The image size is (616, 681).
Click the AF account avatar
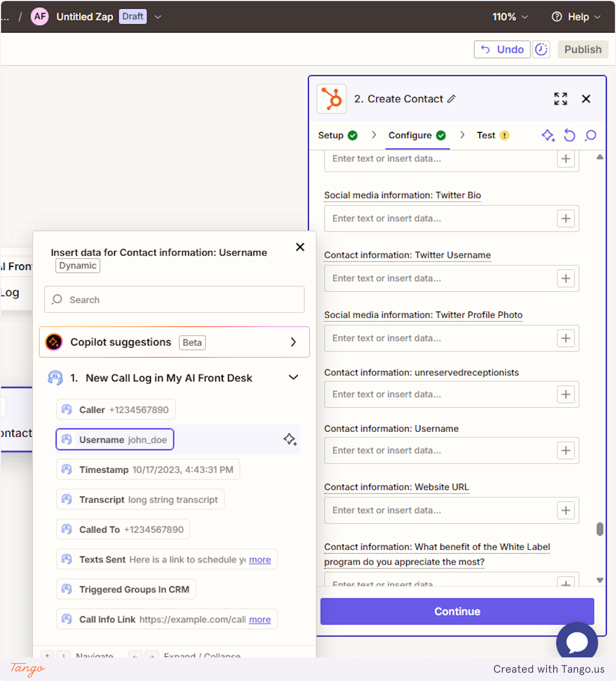(x=40, y=16)
